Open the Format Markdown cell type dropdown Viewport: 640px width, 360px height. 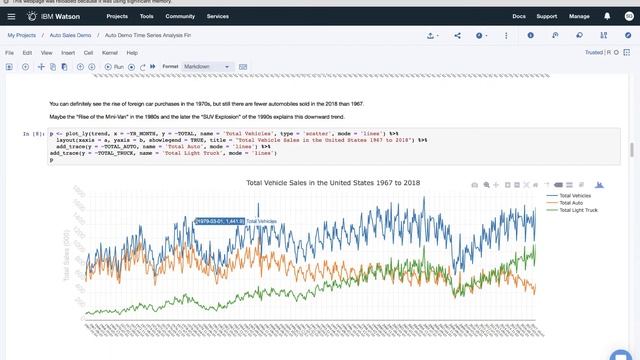pos(207,67)
